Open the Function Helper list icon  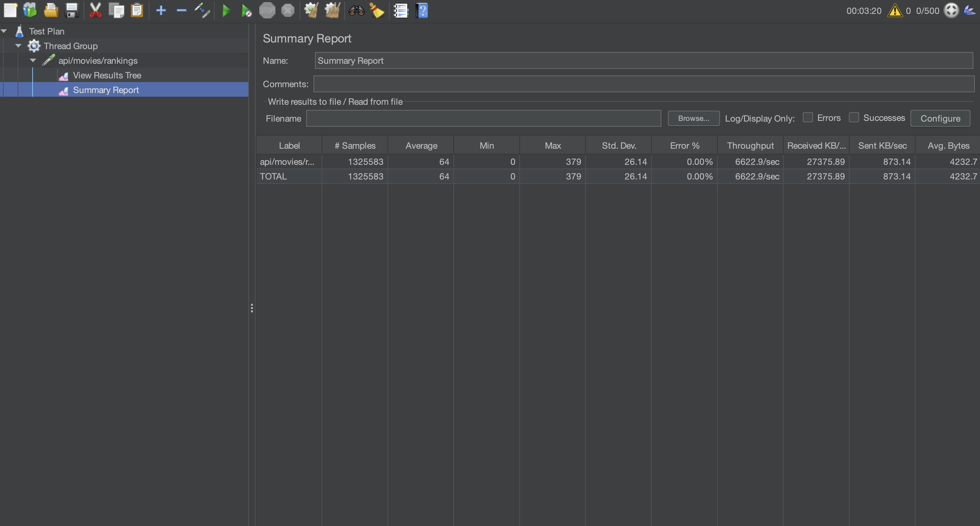point(401,11)
